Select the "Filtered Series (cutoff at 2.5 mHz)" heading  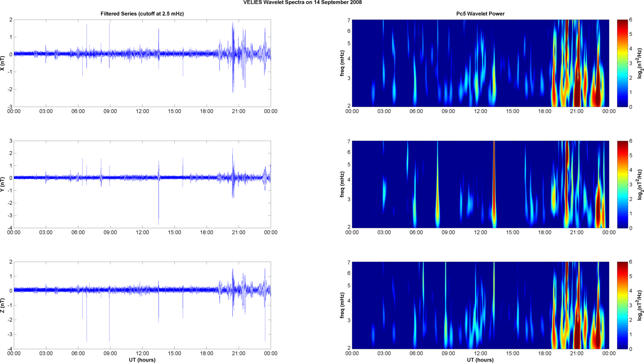(x=142, y=14)
